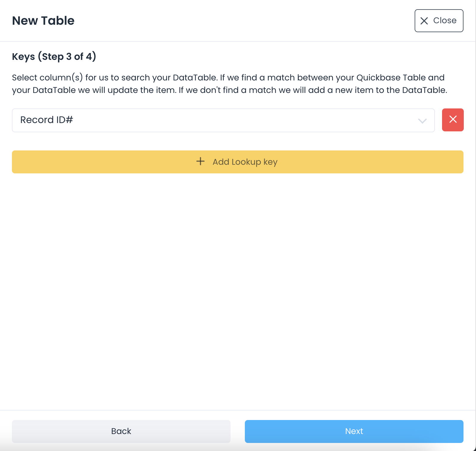The width and height of the screenshot is (476, 451).
Task: Click the X icon inside the Close button
Action: 424,21
